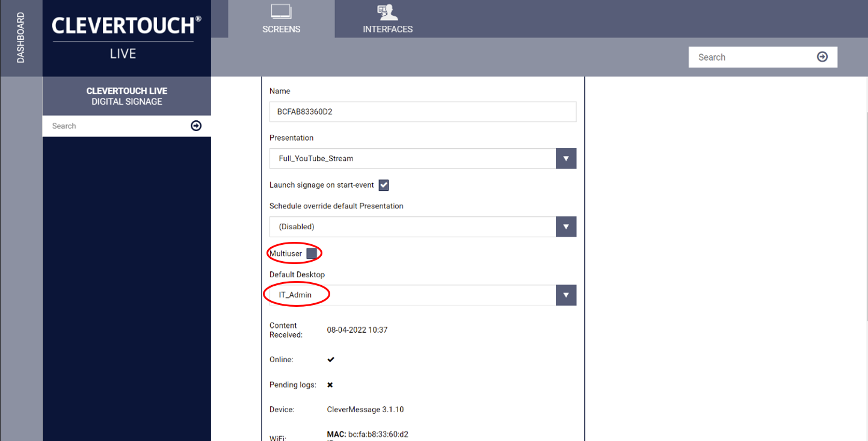Uncheck Launch signage on start-event
This screenshot has height=441, width=868.
click(383, 185)
